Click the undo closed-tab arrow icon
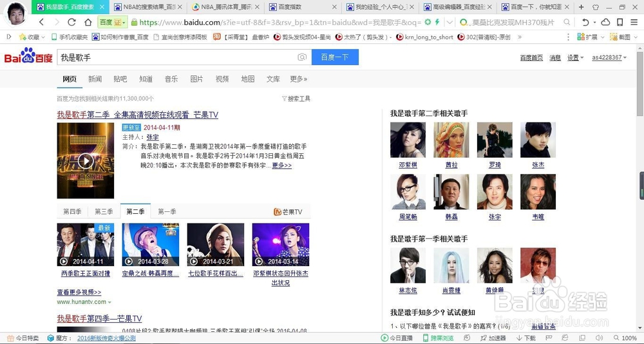Screen dimensions: 644x344 (585, 22)
